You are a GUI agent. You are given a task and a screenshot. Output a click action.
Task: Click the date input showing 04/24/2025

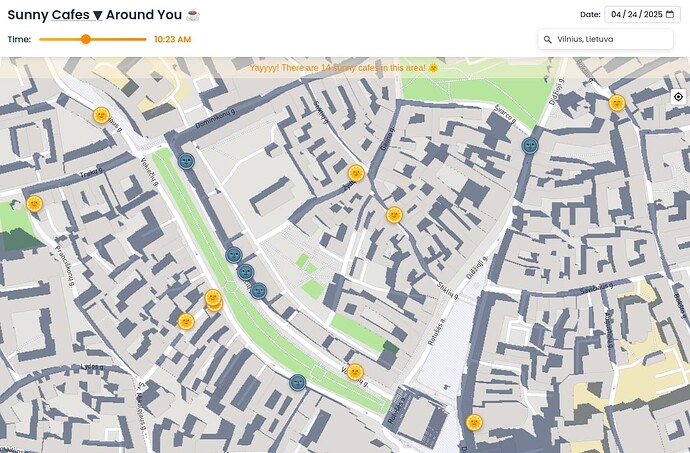642,14
